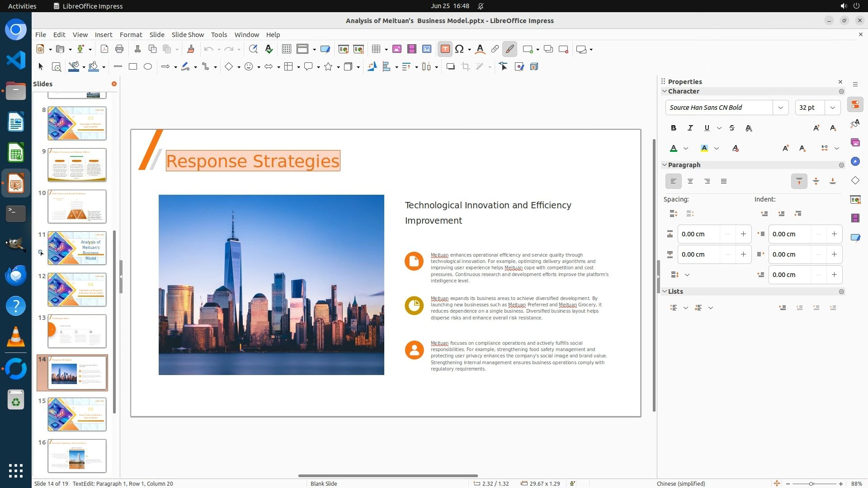The image size is (868, 488).
Task: Click the font color swatch button
Action: pos(674,149)
